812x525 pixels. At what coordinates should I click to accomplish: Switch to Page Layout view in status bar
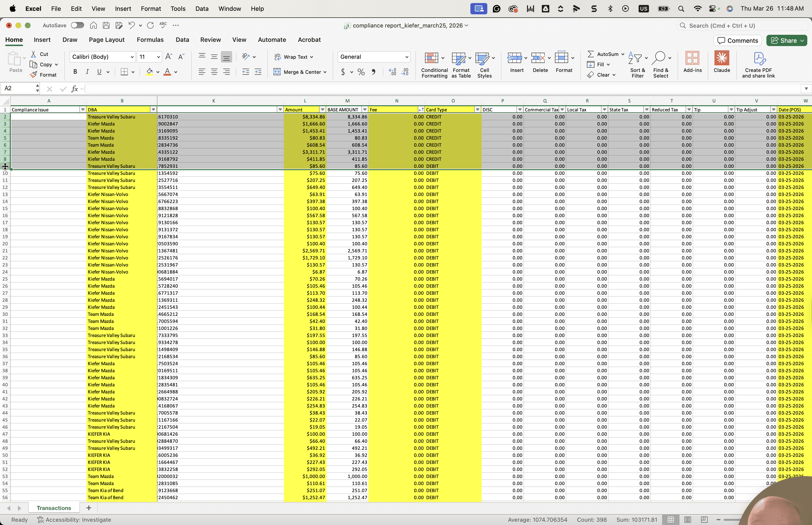pos(688,520)
